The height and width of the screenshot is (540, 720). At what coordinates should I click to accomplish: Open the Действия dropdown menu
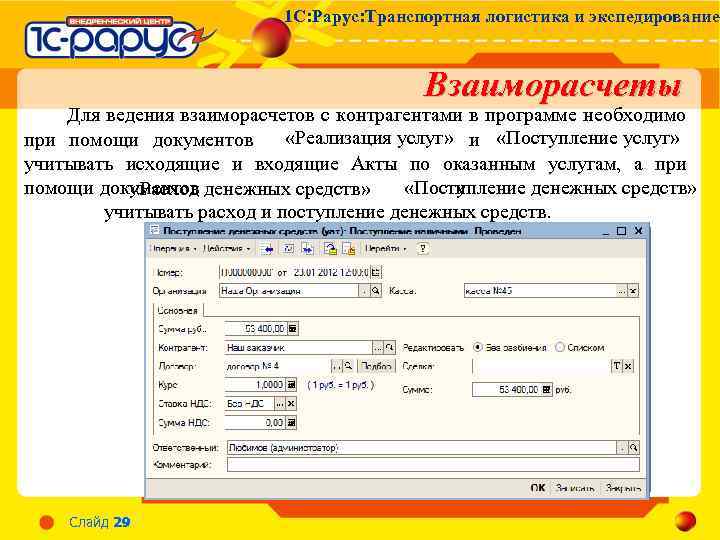click(226, 248)
